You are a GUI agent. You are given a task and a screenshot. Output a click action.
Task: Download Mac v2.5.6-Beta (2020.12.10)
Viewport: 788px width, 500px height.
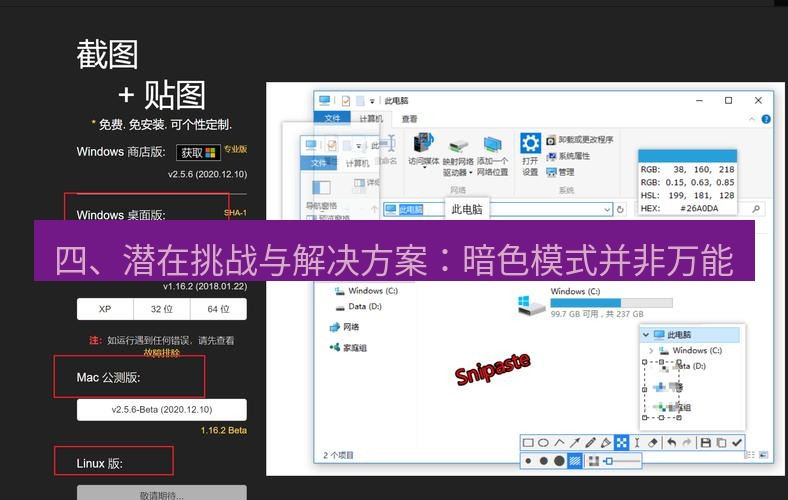pos(162,410)
